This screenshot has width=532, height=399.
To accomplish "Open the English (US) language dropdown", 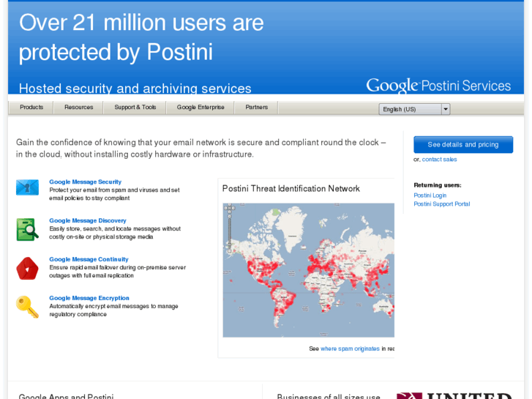I will 414,109.
